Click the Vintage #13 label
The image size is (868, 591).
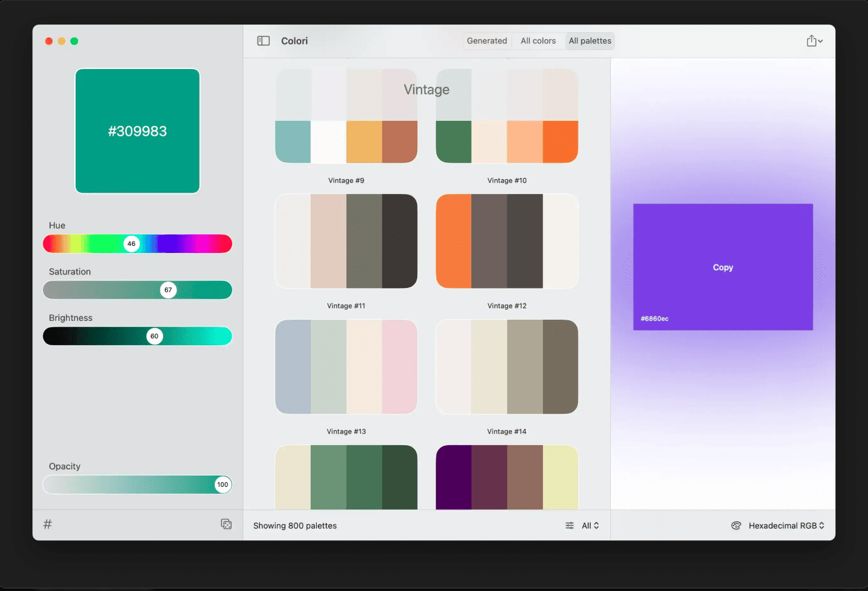click(346, 431)
